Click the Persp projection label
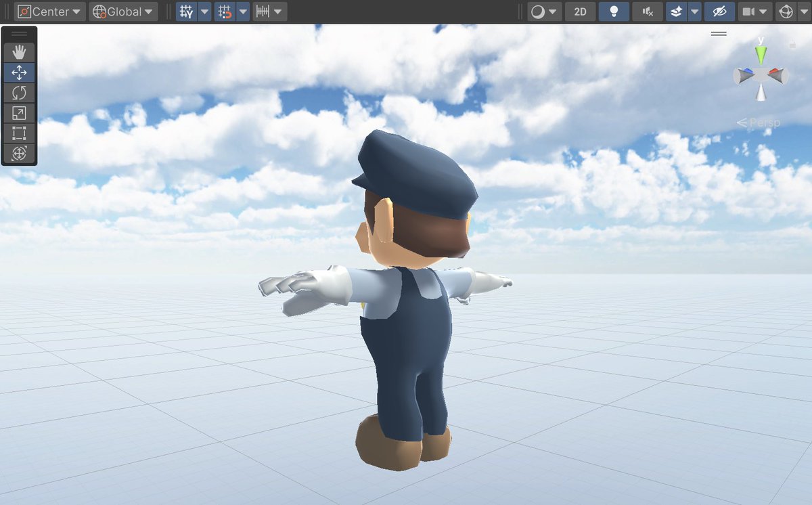The width and height of the screenshot is (812, 505). (759, 123)
